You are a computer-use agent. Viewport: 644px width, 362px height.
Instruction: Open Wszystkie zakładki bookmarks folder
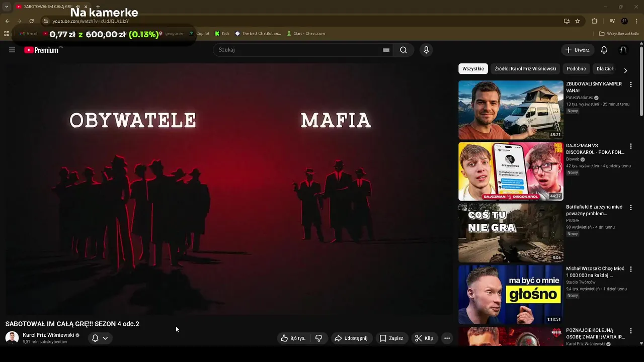point(619,34)
